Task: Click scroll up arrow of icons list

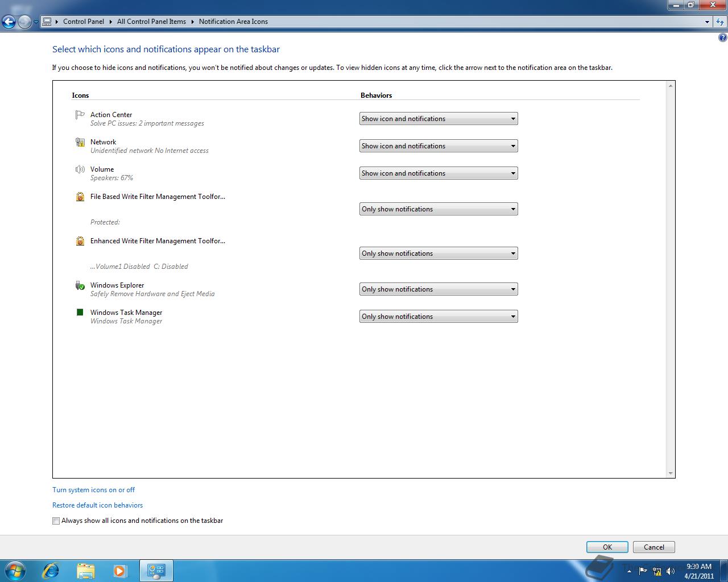Action: point(671,86)
